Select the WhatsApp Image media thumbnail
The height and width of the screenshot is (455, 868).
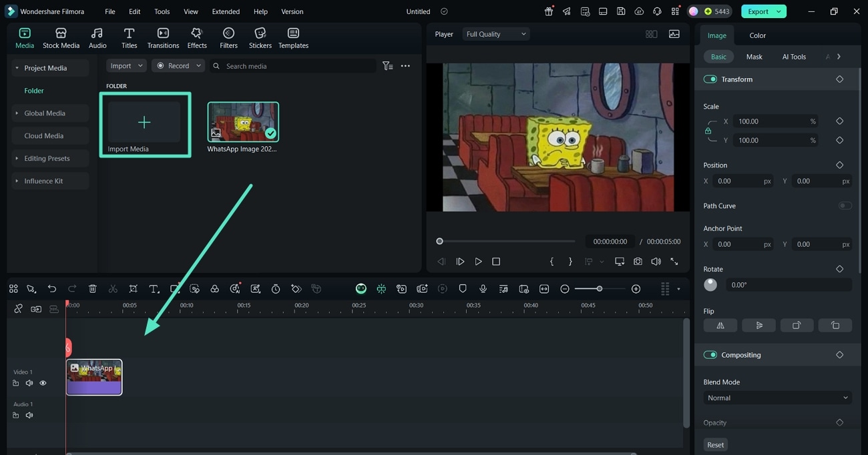[243, 122]
